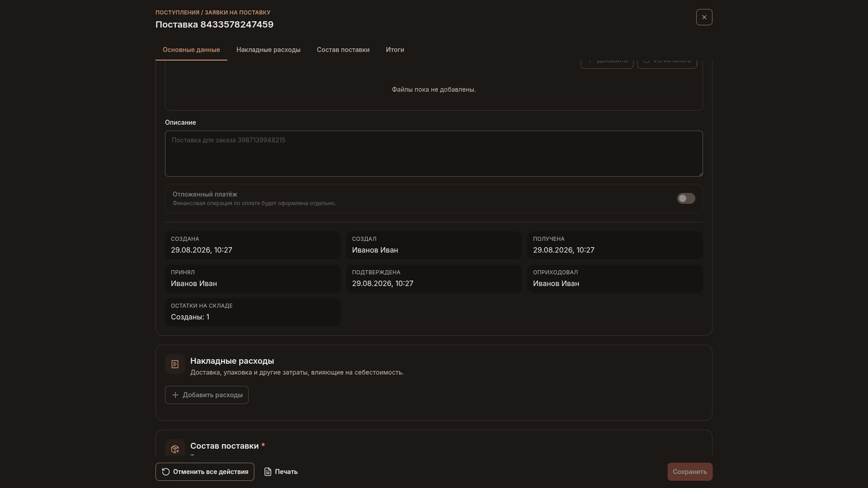Click the Печать button

(x=281, y=472)
